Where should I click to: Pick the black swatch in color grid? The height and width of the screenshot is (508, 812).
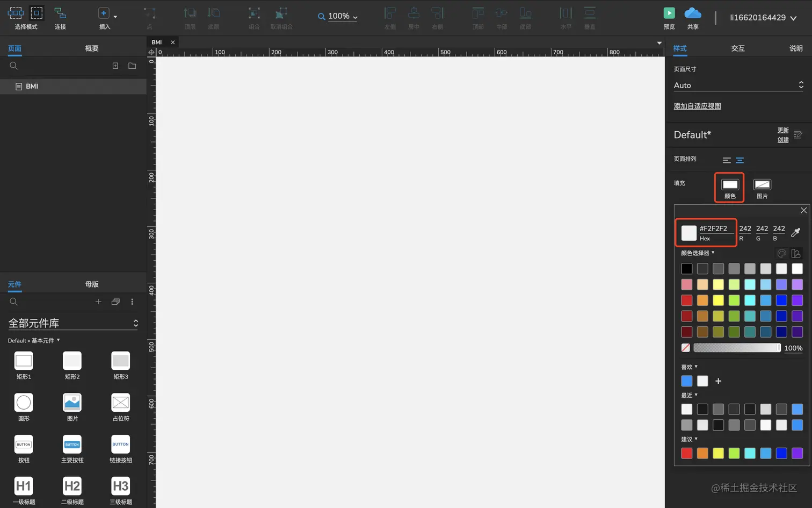(686, 268)
